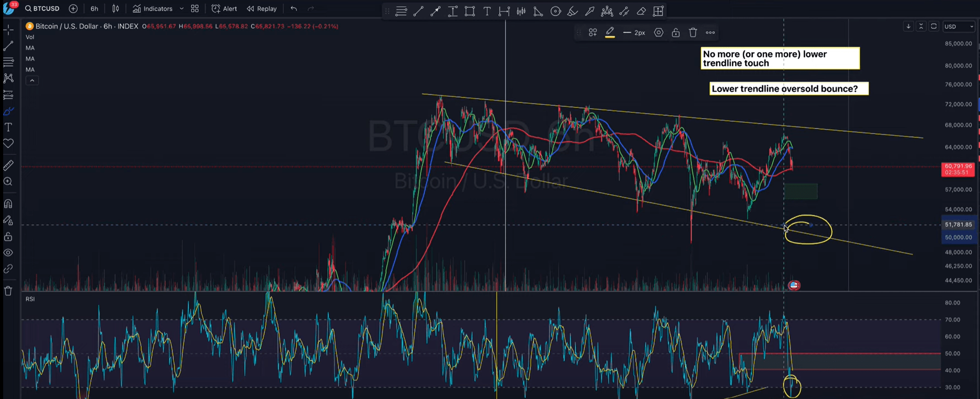Create a price Alert
The width and height of the screenshot is (980, 399).
[x=224, y=9]
